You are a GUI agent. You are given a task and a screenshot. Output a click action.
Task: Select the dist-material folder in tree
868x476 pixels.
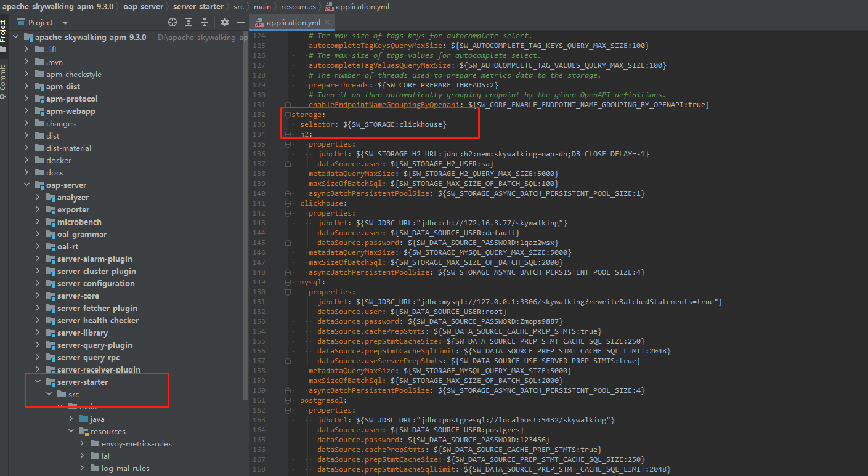click(x=68, y=148)
